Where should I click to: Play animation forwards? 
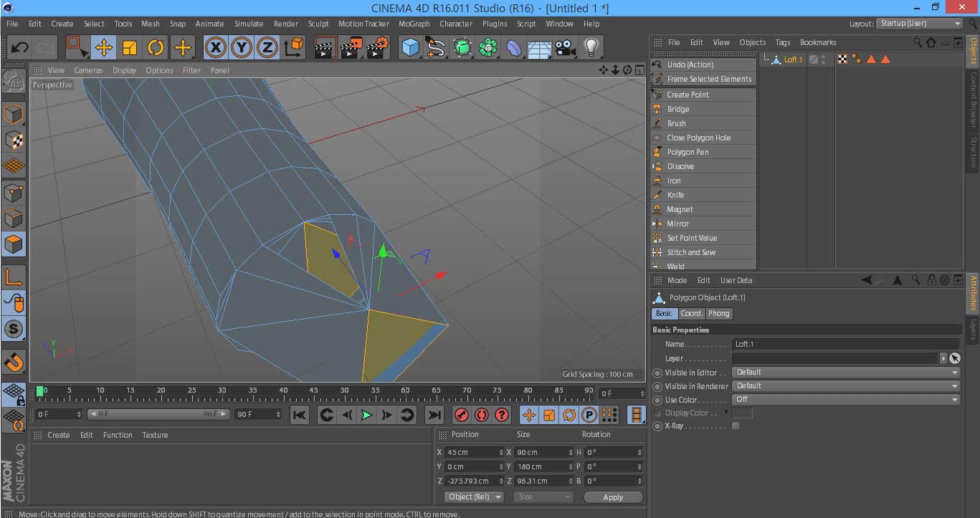[x=366, y=415]
